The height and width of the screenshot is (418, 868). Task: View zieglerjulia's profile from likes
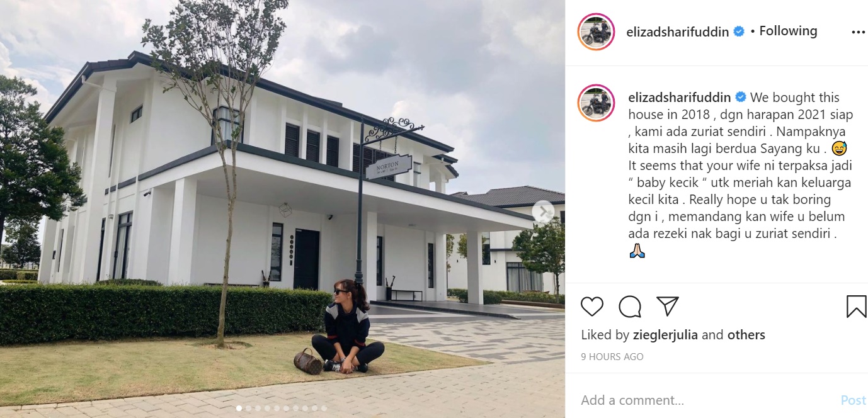[x=665, y=335]
